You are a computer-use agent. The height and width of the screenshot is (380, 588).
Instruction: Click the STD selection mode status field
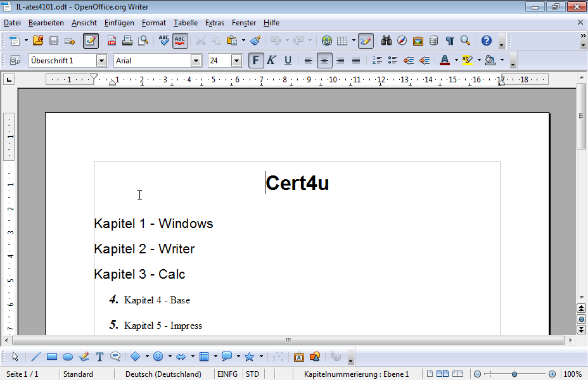(x=253, y=374)
